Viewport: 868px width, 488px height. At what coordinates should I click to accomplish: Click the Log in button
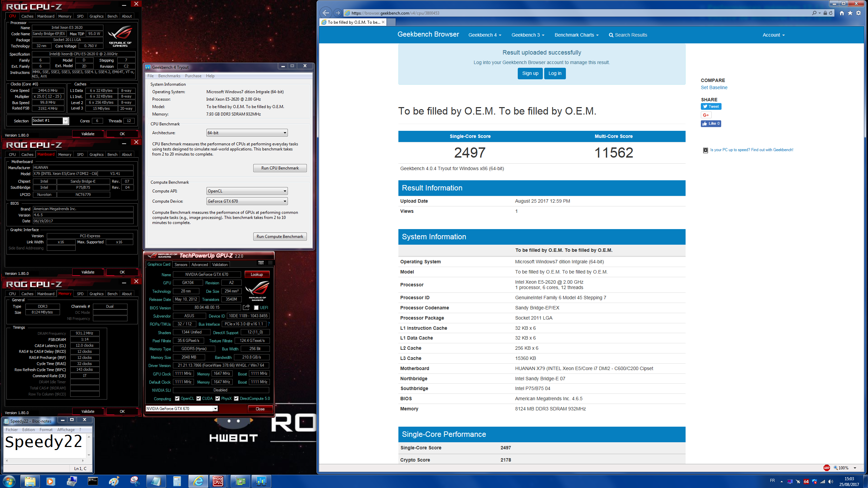555,74
